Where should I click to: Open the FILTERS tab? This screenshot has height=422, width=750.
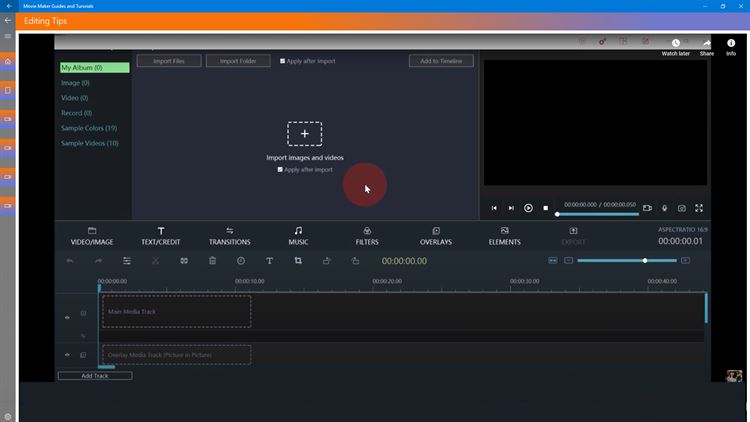[367, 236]
